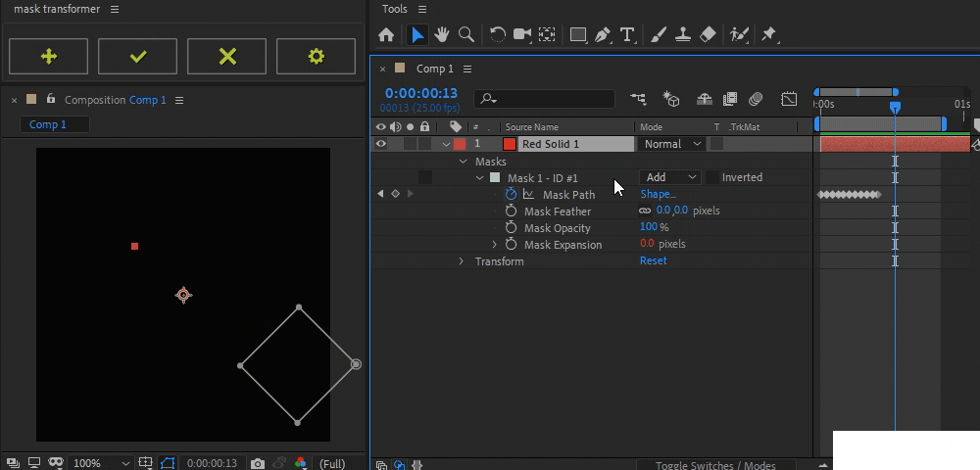980x470 pixels.
Task: Click the Red Solid 1 label color swatch
Action: click(x=460, y=144)
